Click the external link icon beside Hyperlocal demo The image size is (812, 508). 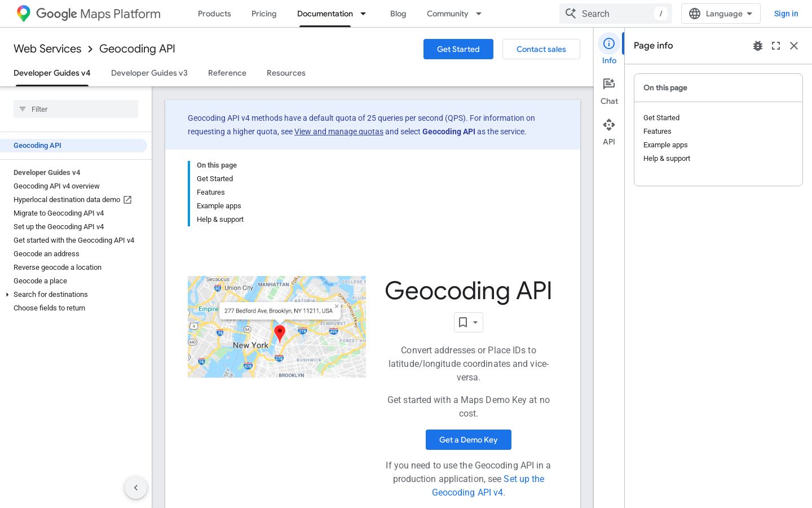coord(127,200)
